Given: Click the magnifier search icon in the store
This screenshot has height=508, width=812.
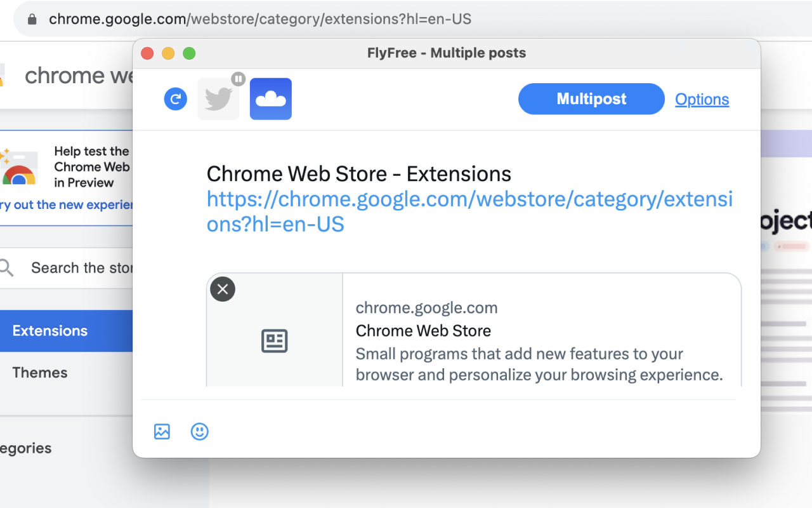Looking at the screenshot, I should pyautogui.click(x=7, y=268).
